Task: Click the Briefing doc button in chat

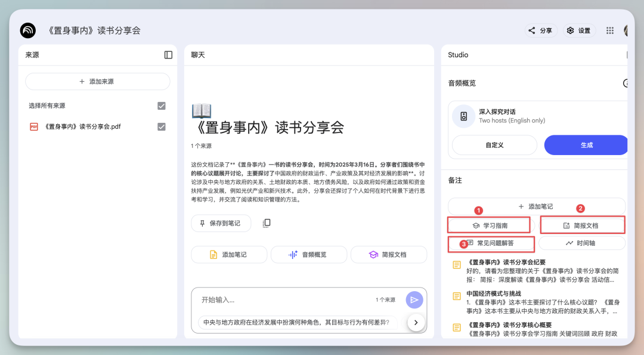Action: (x=389, y=255)
